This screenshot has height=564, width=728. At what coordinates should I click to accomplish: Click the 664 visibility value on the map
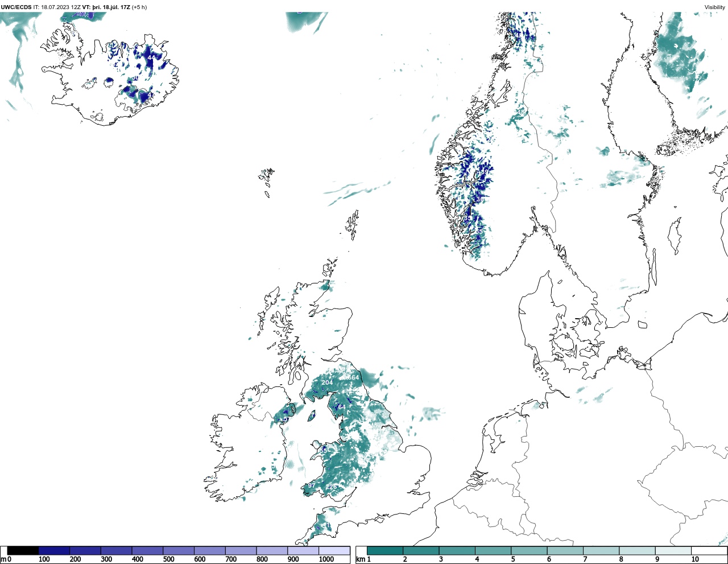[x=354, y=377]
